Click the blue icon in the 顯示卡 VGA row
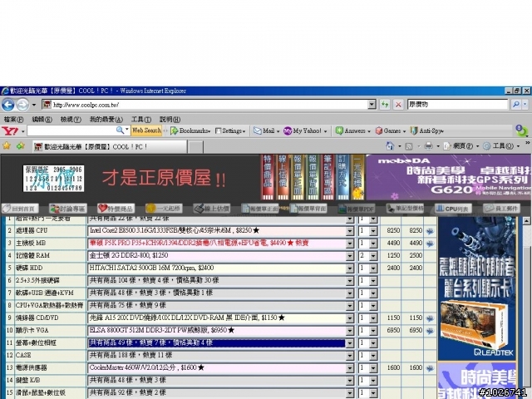Viewport: 532px width, 399px height. click(x=430, y=331)
